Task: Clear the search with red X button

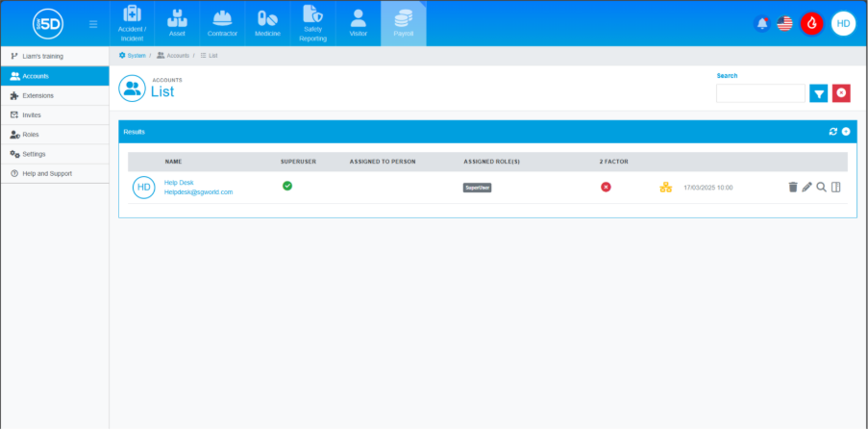Action: 841,93
